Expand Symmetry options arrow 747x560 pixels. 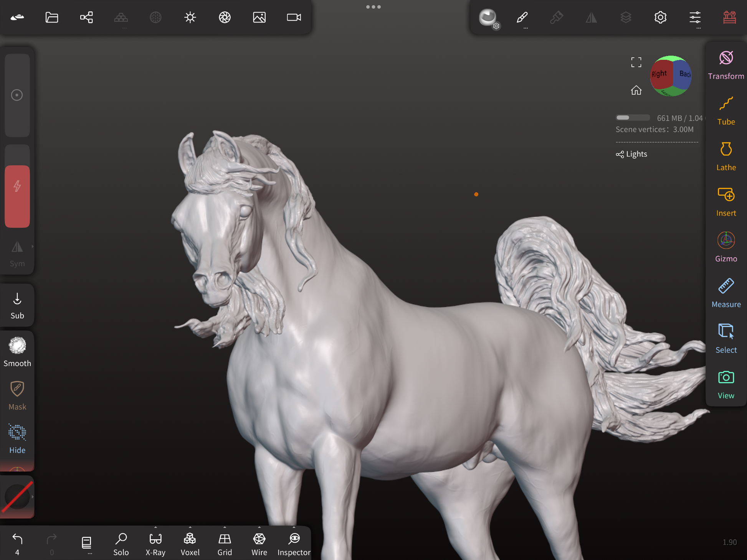click(33, 247)
